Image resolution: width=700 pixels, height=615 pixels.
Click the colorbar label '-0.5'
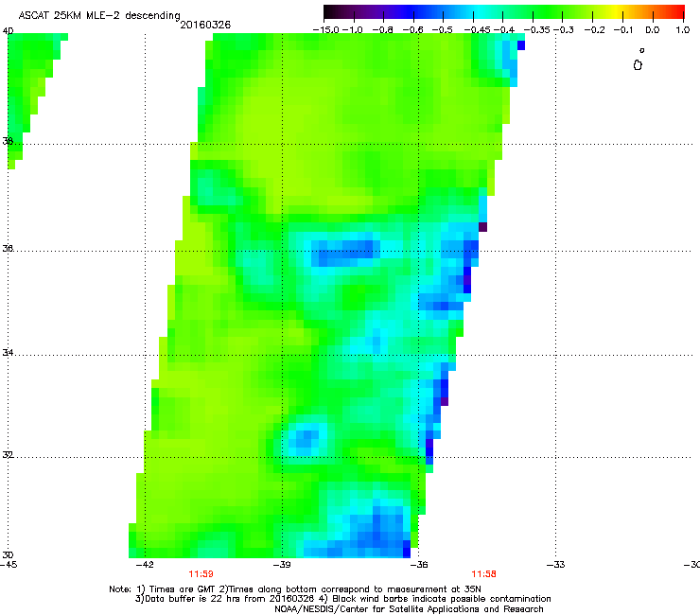[x=442, y=30]
